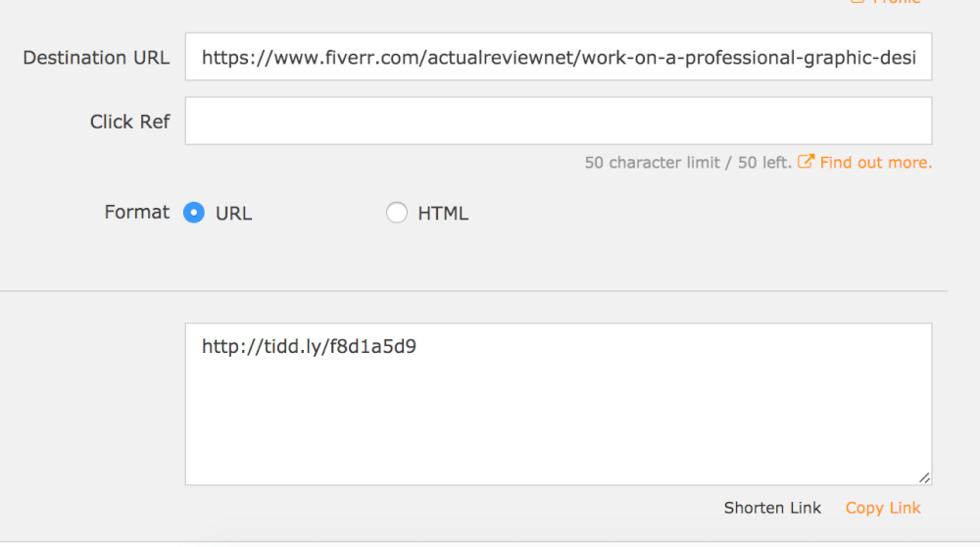The width and height of the screenshot is (980, 547).
Task: Click the fiverr.com URL text in Destination field
Action: [x=559, y=58]
